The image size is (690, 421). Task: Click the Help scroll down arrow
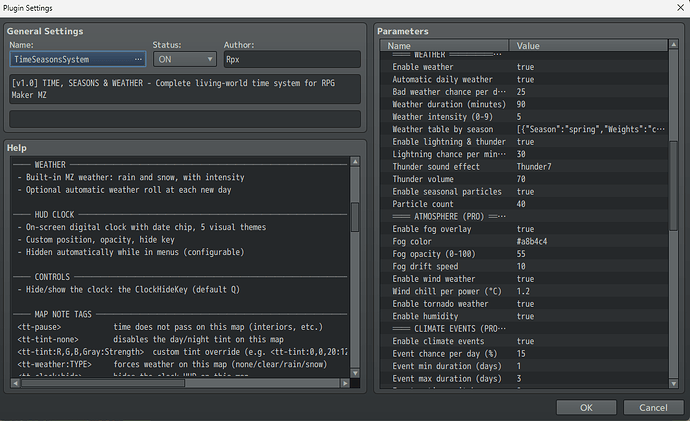pyautogui.click(x=355, y=373)
